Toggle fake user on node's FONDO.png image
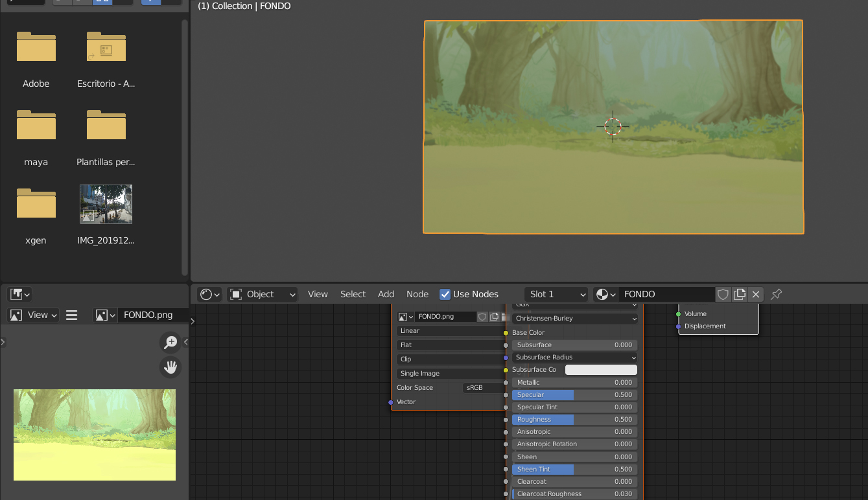 click(x=482, y=317)
